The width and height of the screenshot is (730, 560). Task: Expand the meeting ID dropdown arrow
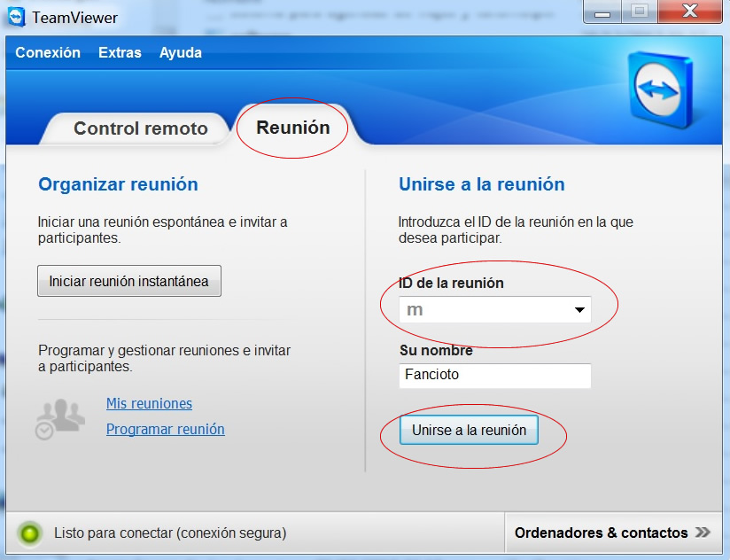[x=579, y=310]
